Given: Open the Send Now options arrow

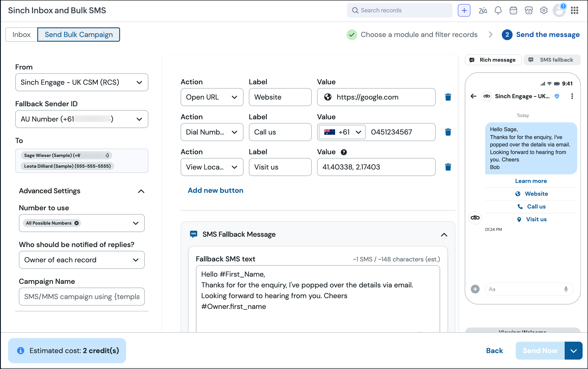Looking at the screenshot, I should [x=574, y=350].
